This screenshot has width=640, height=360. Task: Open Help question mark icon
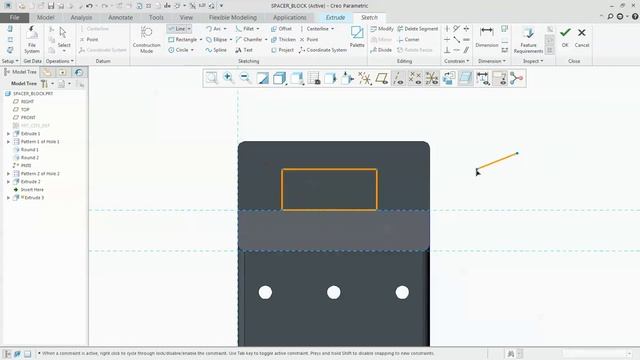pos(635,17)
